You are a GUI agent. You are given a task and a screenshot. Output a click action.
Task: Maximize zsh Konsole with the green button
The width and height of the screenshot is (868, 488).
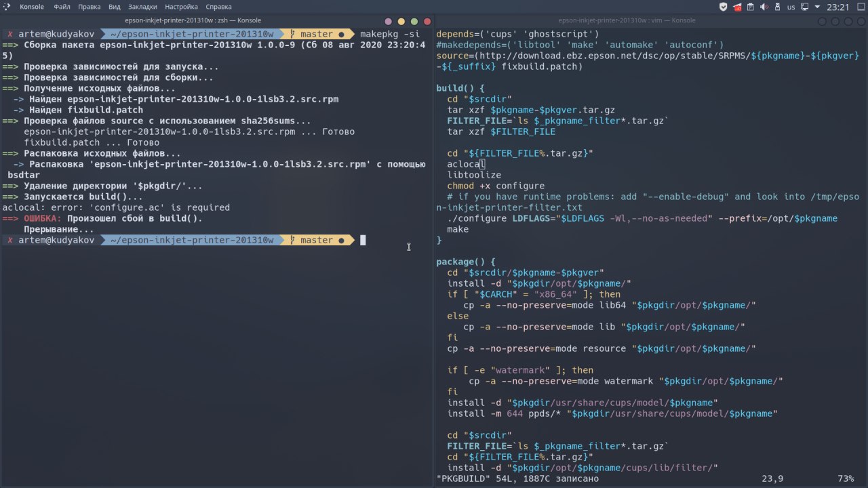click(x=414, y=22)
